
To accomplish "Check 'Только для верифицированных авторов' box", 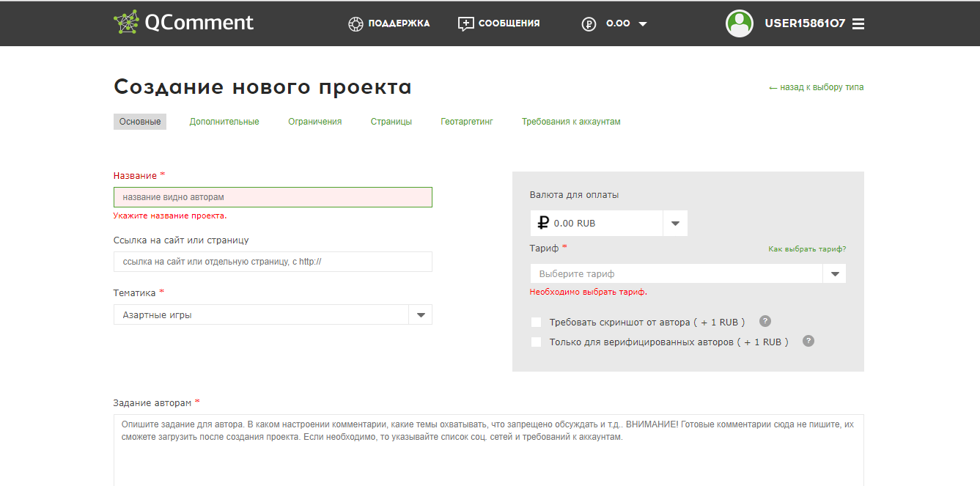I will coord(536,342).
